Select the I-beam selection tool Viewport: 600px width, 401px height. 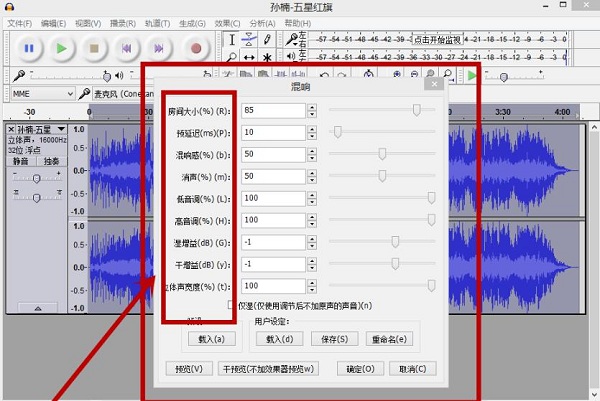pyautogui.click(x=231, y=39)
